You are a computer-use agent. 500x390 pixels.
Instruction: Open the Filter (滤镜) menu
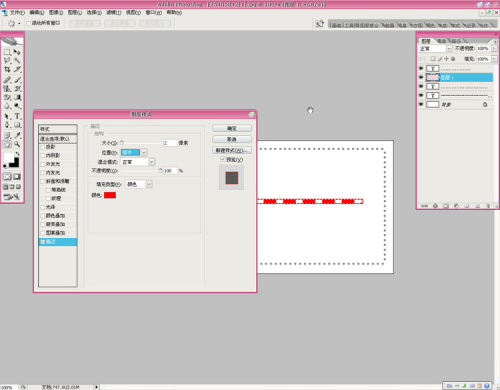tap(114, 13)
